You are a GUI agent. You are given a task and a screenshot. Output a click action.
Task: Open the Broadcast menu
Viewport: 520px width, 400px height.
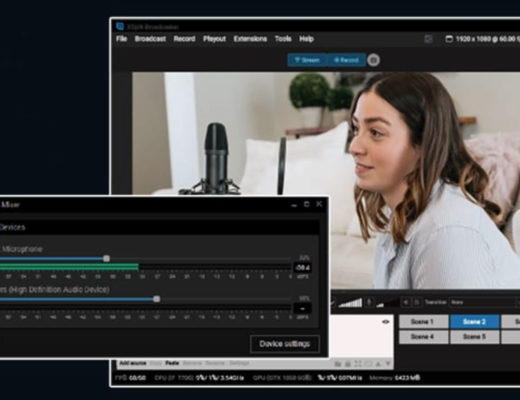(150, 39)
